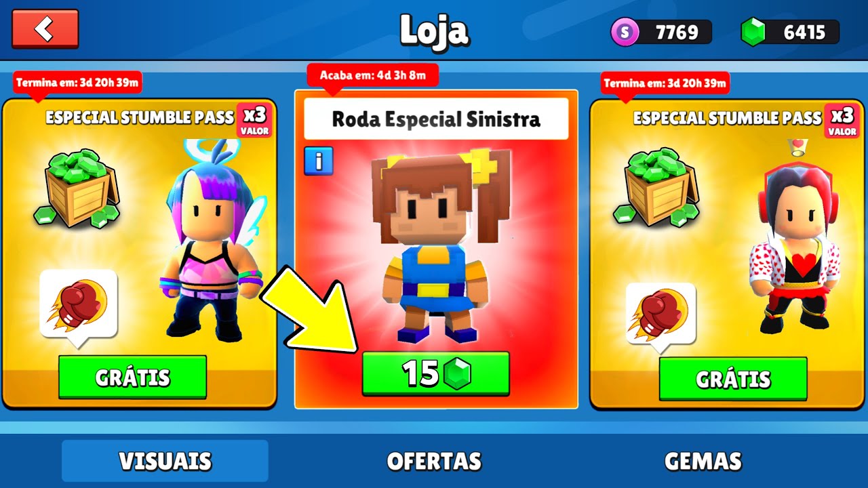Select the purple-haired angel skin

click(210, 239)
